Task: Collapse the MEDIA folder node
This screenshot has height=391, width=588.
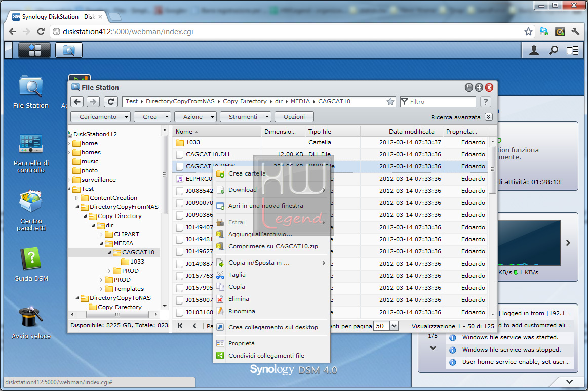Action: tap(101, 243)
